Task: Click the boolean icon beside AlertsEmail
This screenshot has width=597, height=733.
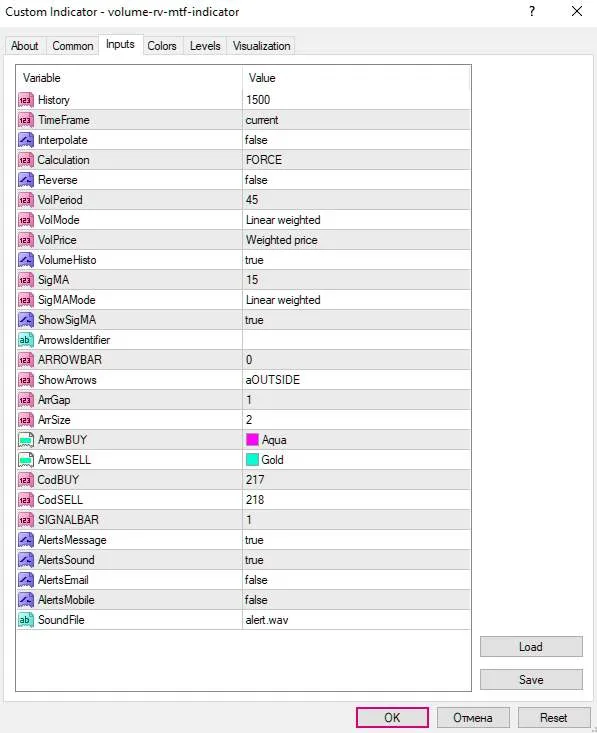Action: coord(26,580)
